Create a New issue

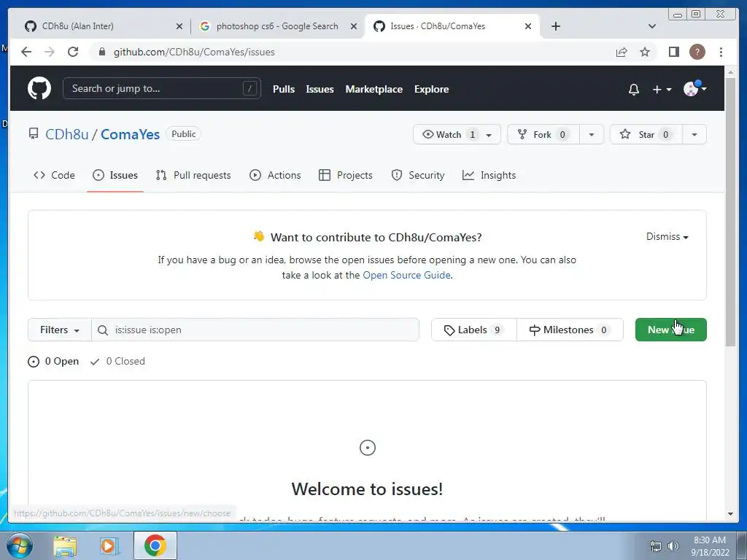tap(671, 330)
